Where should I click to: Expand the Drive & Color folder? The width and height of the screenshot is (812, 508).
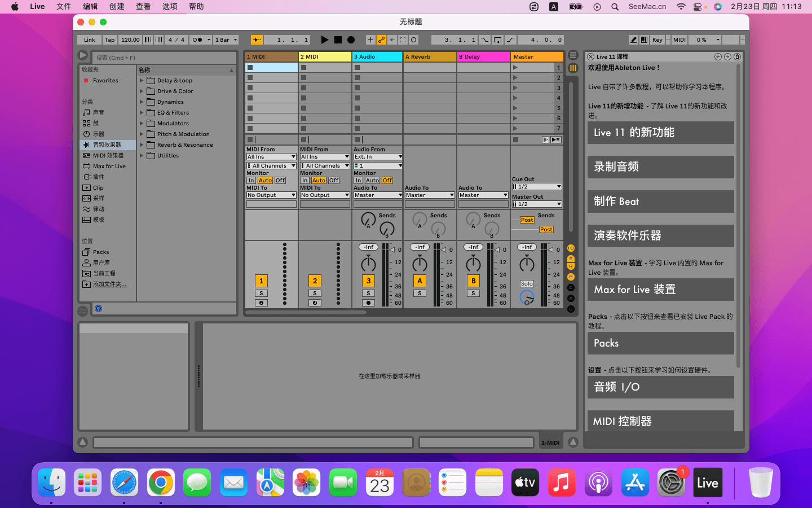pyautogui.click(x=142, y=91)
